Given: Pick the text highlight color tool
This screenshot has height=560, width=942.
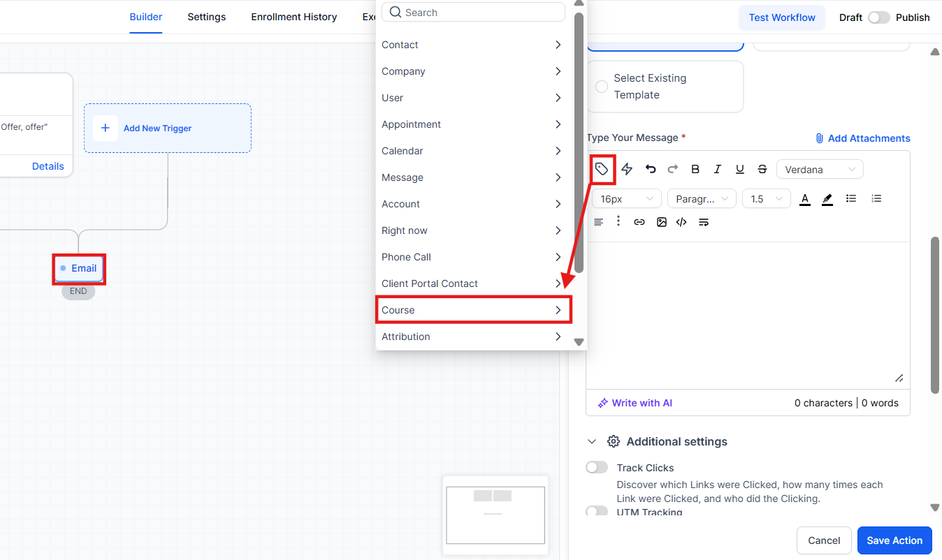Looking at the screenshot, I should [x=827, y=199].
